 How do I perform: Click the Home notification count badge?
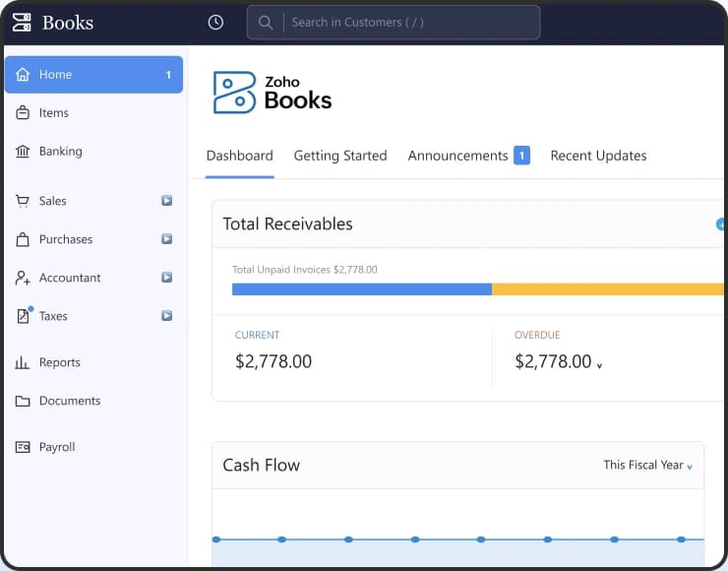(168, 75)
